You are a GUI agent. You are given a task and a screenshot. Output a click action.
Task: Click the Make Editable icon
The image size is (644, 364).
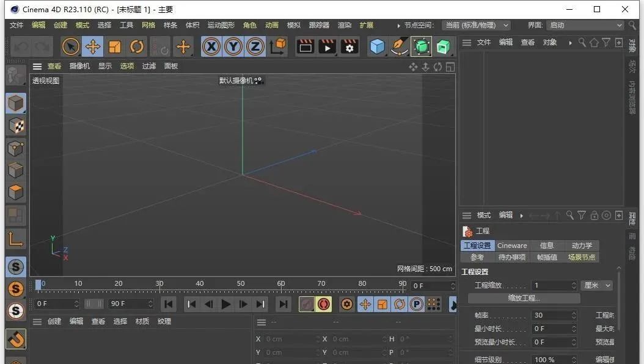16,75
